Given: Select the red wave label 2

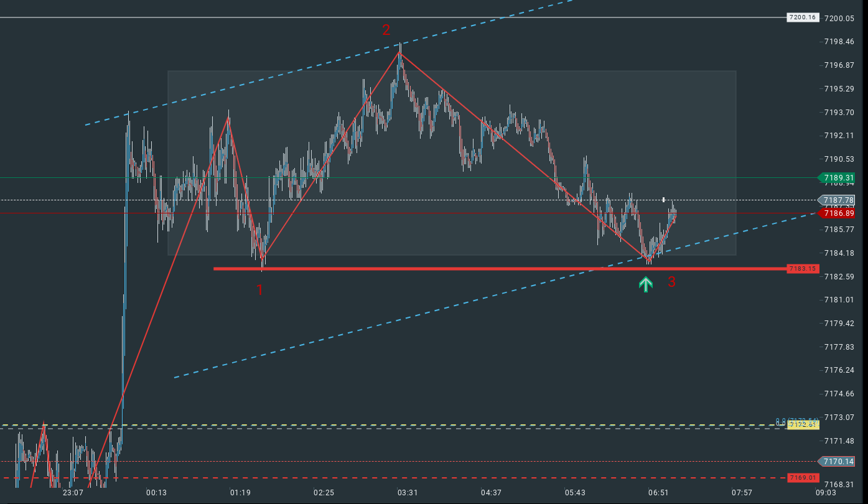Looking at the screenshot, I should pos(386,29).
